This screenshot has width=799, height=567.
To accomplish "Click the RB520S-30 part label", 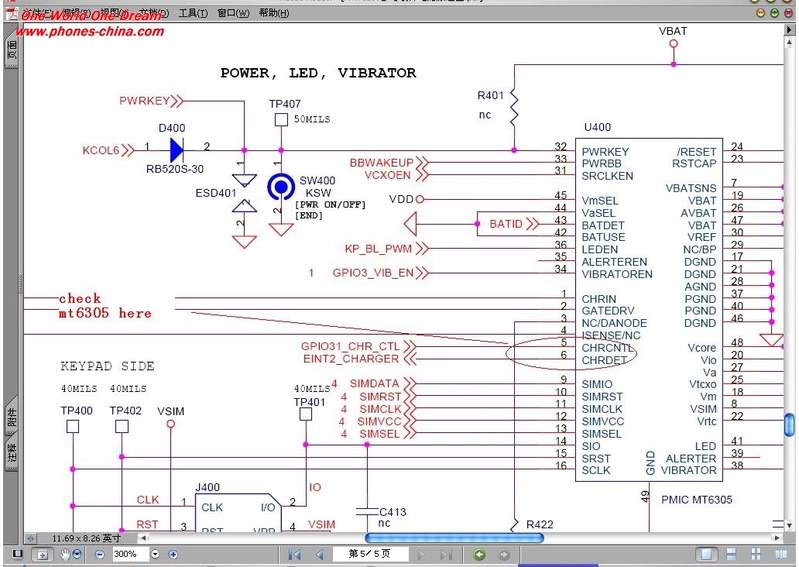I will (x=175, y=169).
